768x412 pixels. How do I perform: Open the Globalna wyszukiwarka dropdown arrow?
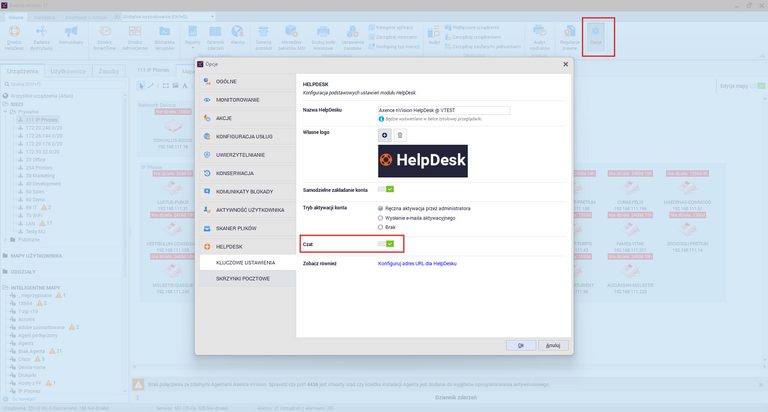tap(212, 17)
